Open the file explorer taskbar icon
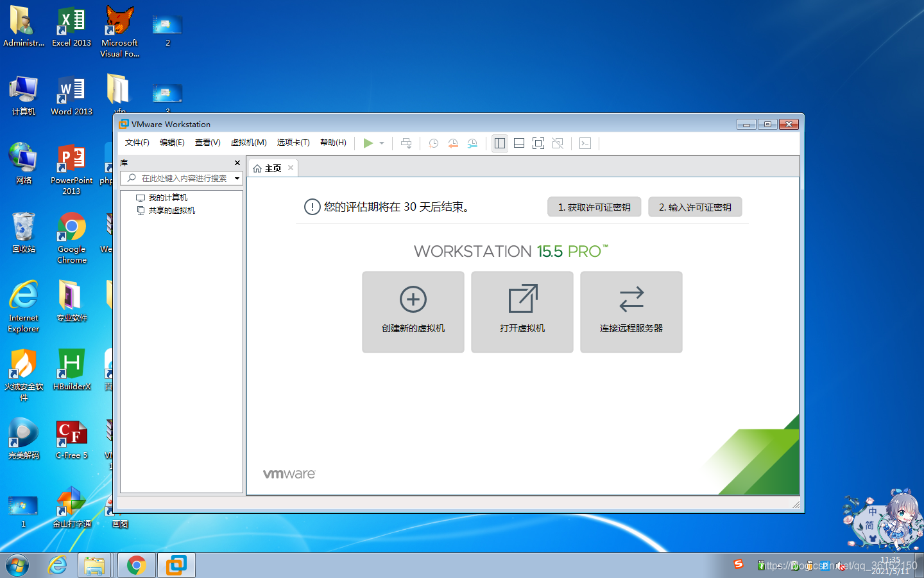The image size is (924, 578). coord(94,565)
